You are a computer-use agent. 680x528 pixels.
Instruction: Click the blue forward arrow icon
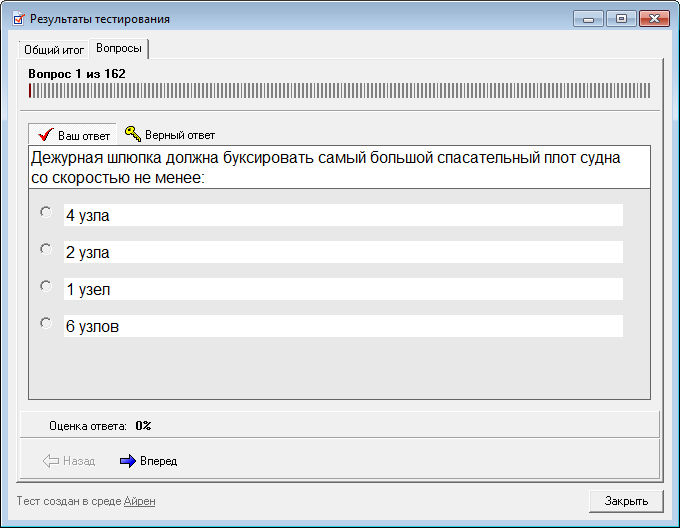tap(127, 461)
